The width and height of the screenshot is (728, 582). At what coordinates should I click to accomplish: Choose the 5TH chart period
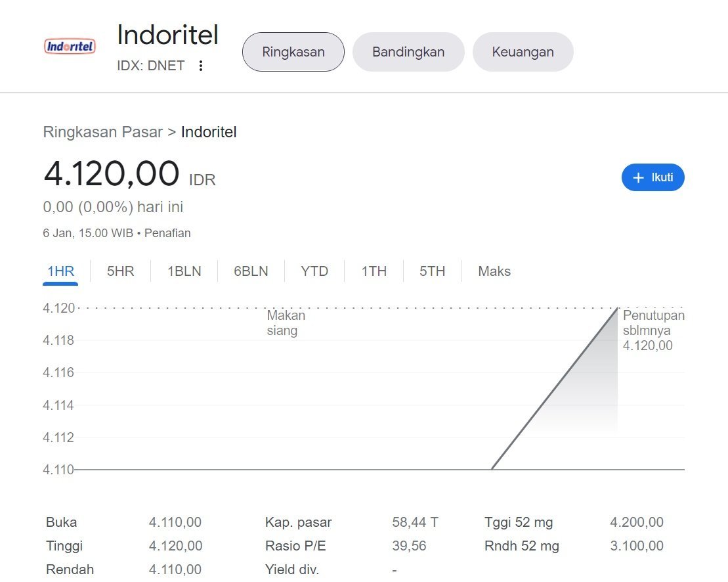click(x=432, y=271)
